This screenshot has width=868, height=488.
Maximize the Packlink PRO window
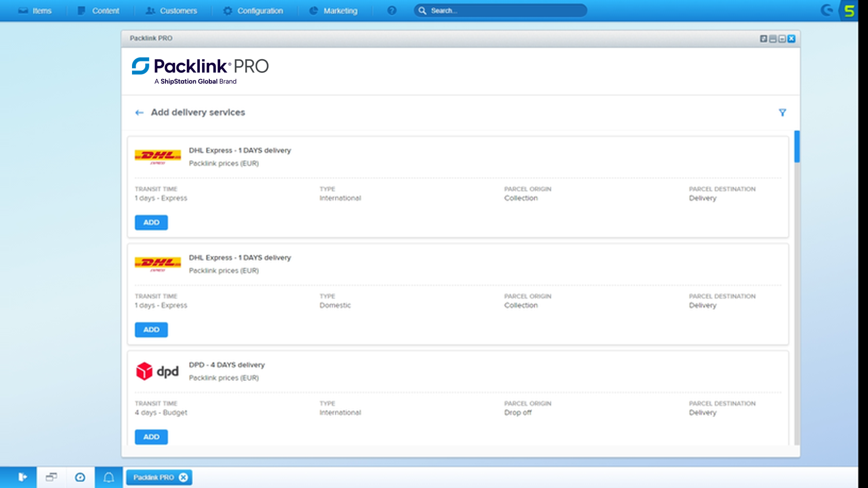[x=782, y=39]
